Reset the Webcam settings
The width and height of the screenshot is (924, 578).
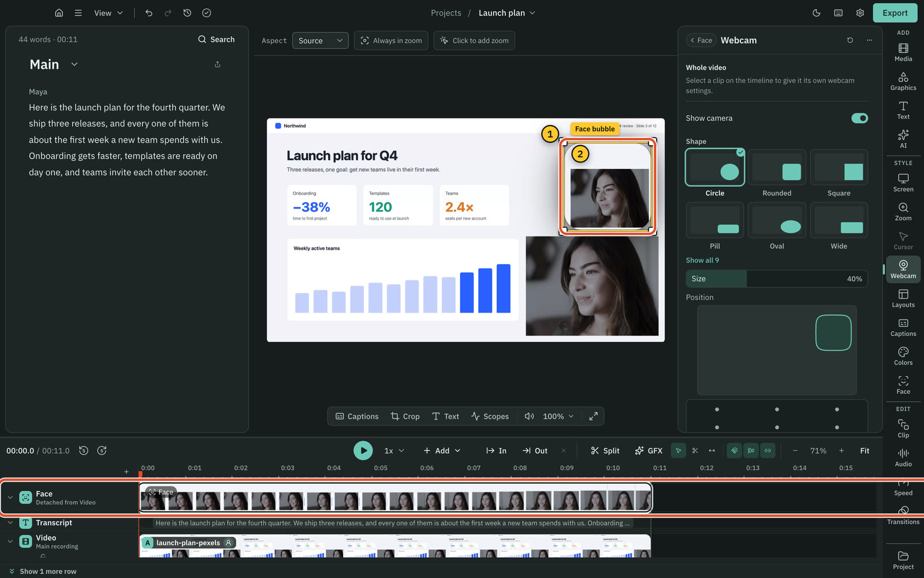tap(850, 40)
